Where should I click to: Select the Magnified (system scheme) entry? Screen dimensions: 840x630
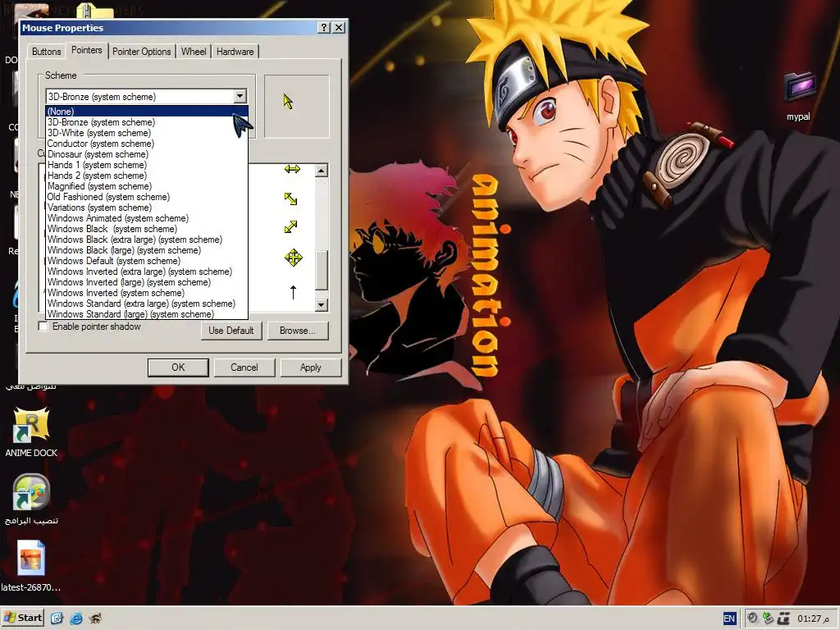pos(147,186)
